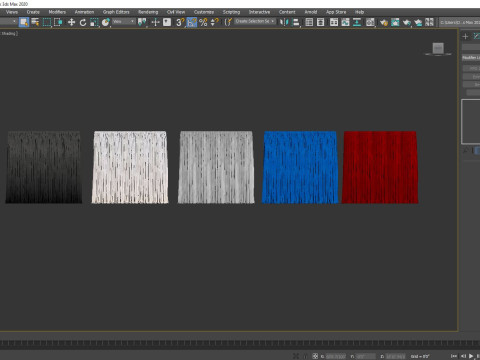Select the Select Object tool

pyautogui.click(x=24, y=22)
